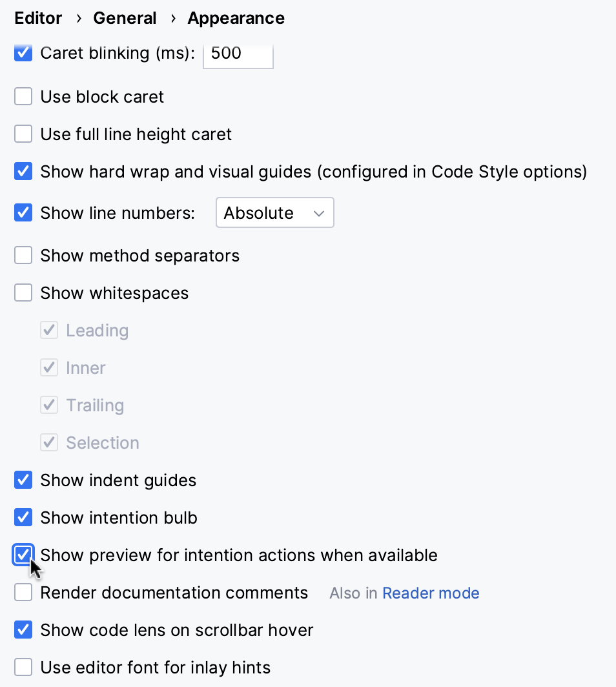Toggle the Inner whitespace option
The image size is (616, 687).
[49, 367]
